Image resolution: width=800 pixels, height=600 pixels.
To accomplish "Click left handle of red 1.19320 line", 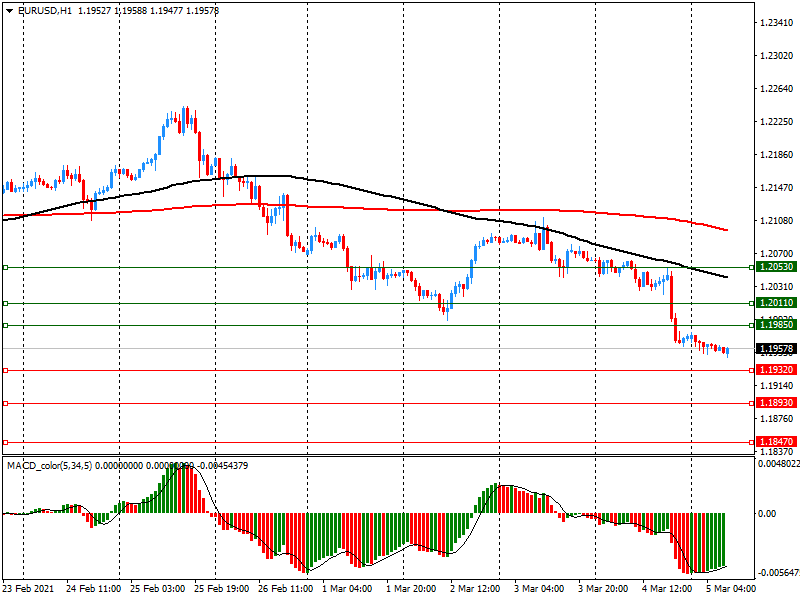I will pos(5,370).
